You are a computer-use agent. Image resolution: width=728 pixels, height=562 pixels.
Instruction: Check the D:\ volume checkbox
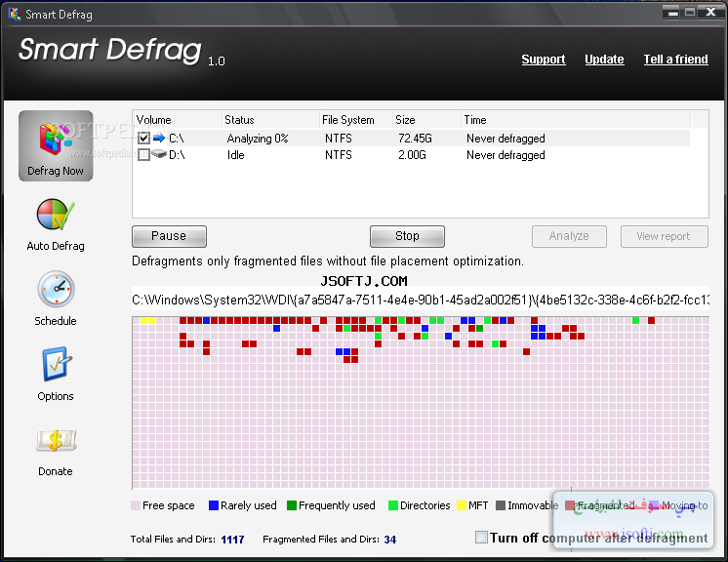[x=143, y=155]
